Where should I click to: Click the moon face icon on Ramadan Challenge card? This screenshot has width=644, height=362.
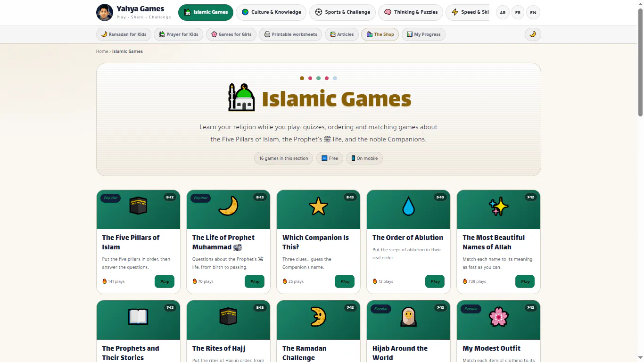pyautogui.click(x=318, y=317)
